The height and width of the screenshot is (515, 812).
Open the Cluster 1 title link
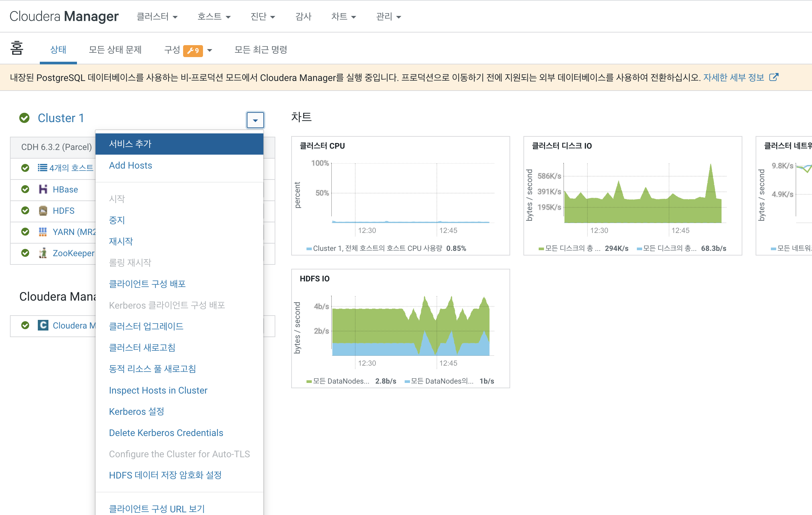[x=61, y=118]
